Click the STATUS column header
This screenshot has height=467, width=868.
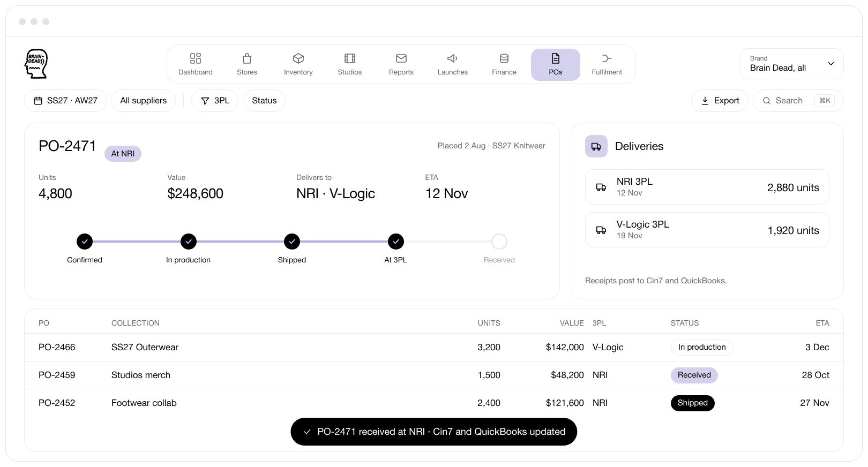(685, 323)
